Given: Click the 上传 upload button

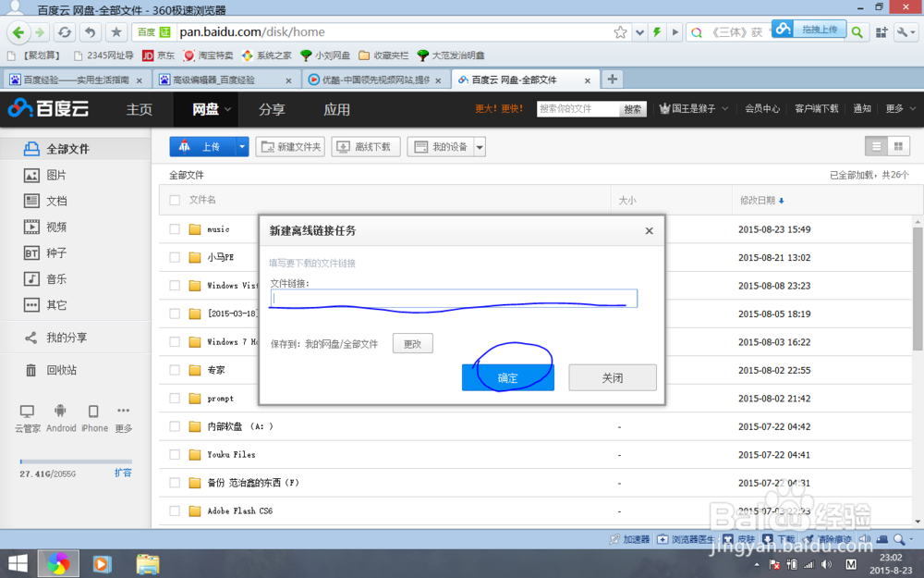Looking at the screenshot, I should point(202,147).
